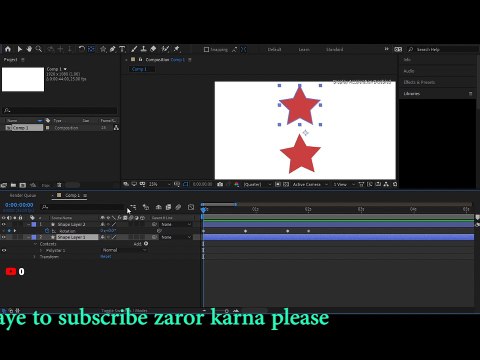Select the Default workspace

tap(274, 49)
